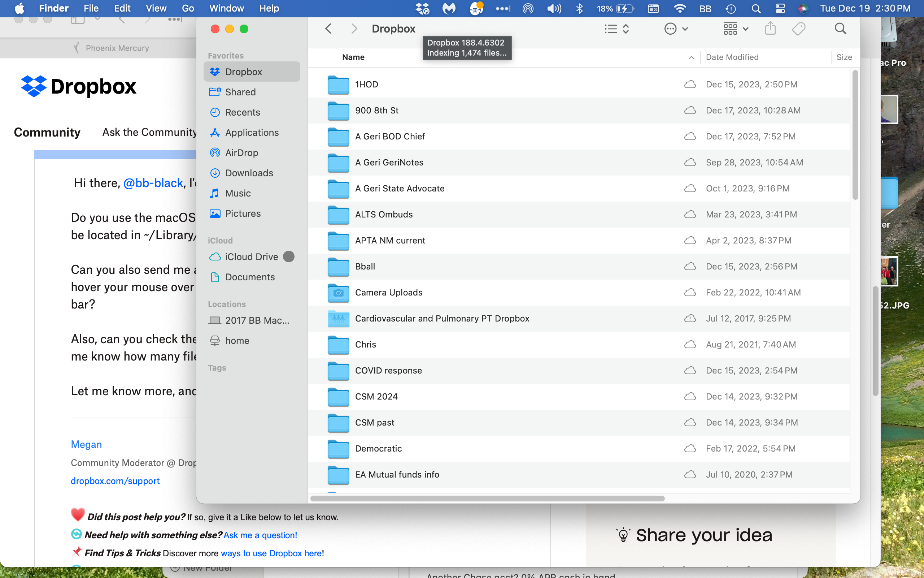Open the View menu
Image resolution: width=924 pixels, height=578 pixels.
(x=156, y=8)
